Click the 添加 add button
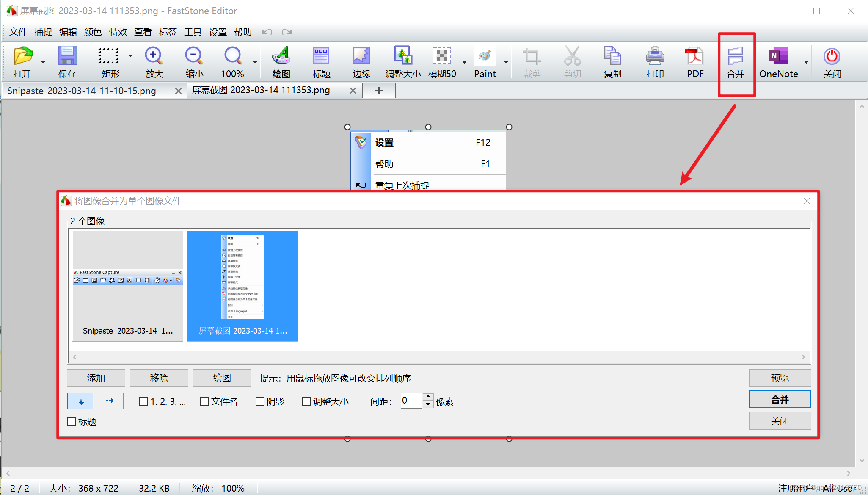Screen dimensions: 868x495 tap(96, 378)
